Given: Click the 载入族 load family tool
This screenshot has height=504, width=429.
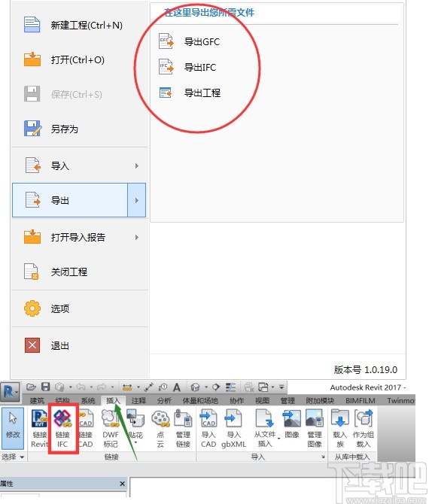Looking at the screenshot, I should point(340,429).
